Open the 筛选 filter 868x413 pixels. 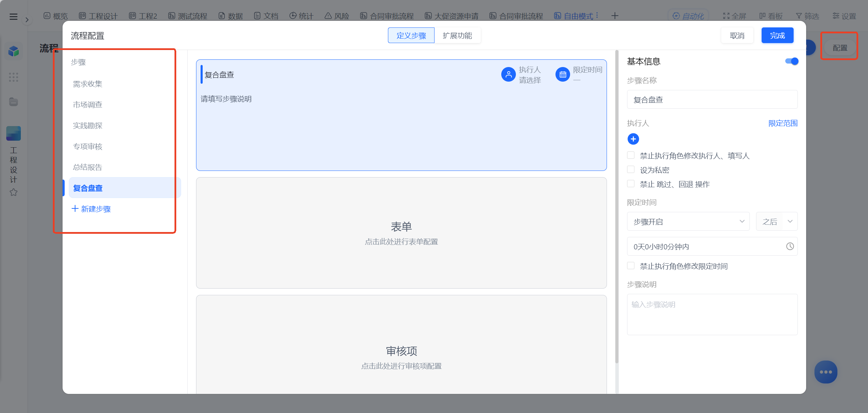pos(807,16)
